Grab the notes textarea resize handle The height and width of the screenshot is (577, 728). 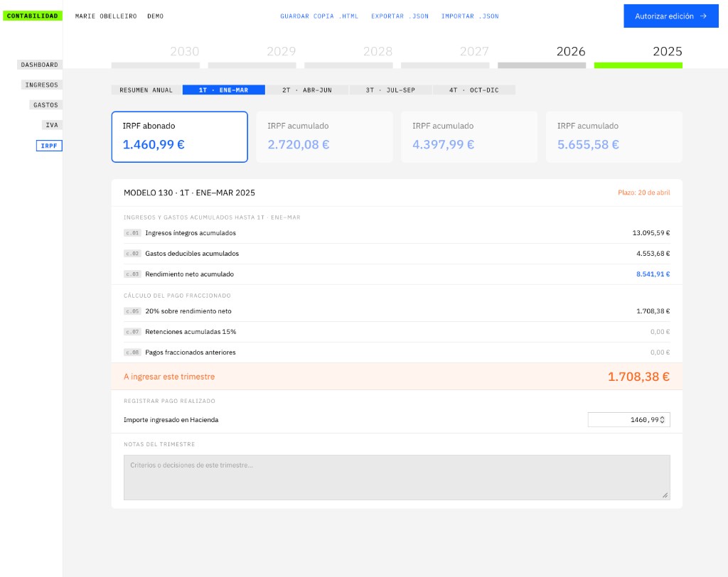point(665,495)
